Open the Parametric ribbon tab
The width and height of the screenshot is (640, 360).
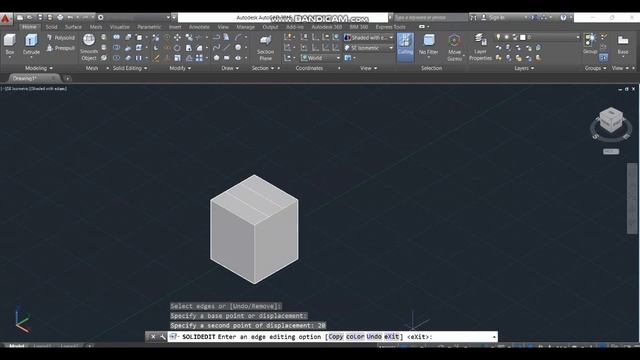tap(149, 27)
